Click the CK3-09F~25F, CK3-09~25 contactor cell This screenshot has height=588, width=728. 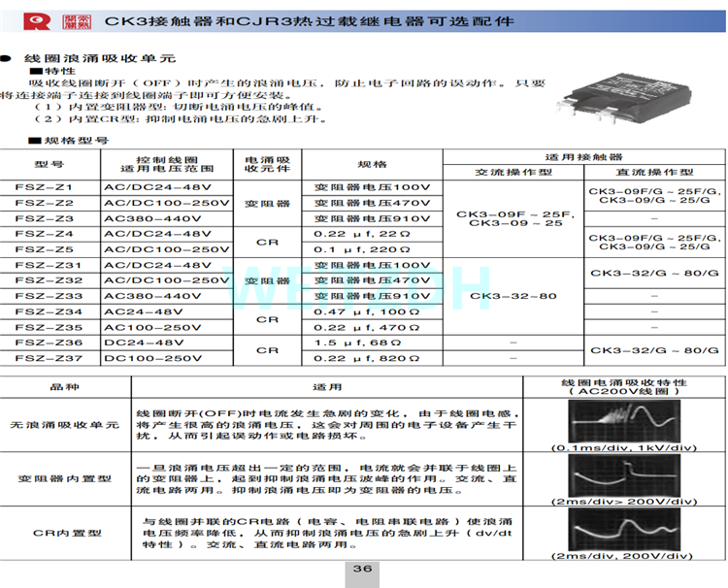coord(515,218)
